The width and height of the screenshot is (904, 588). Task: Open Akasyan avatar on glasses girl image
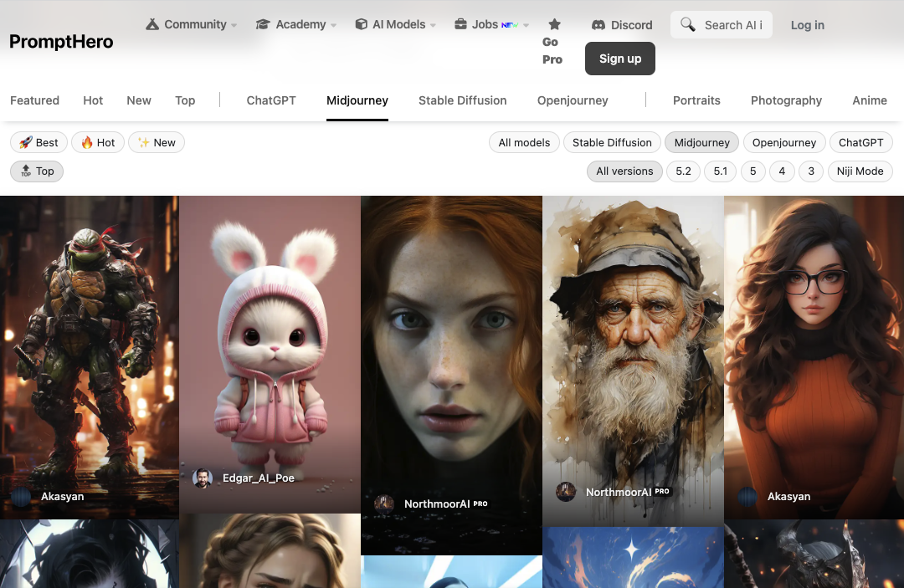pos(747,497)
